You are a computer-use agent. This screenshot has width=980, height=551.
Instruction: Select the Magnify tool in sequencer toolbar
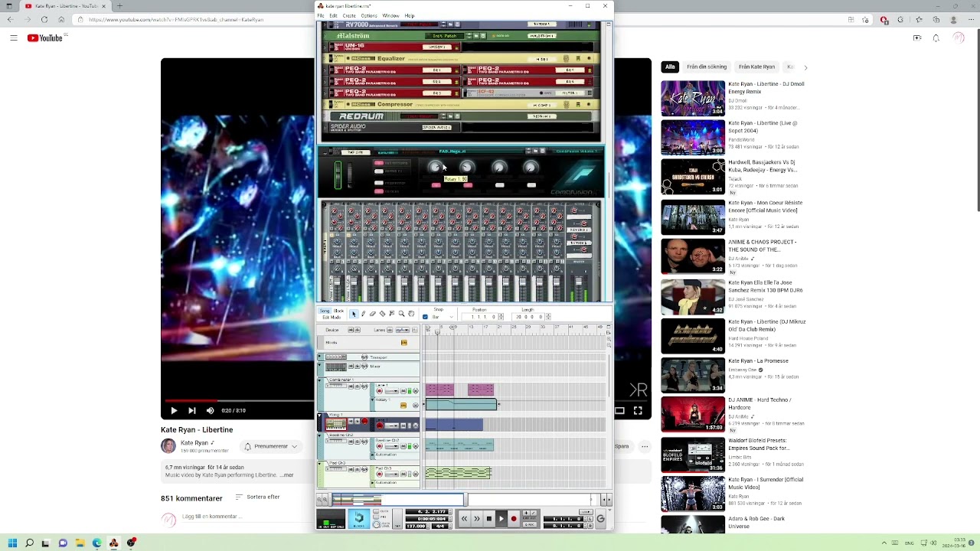[x=401, y=314]
